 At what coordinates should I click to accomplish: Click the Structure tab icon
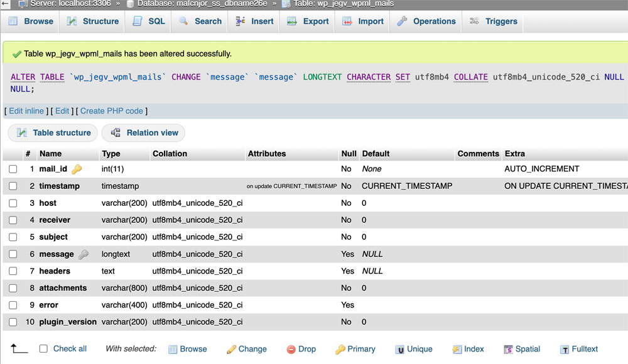[72, 21]
